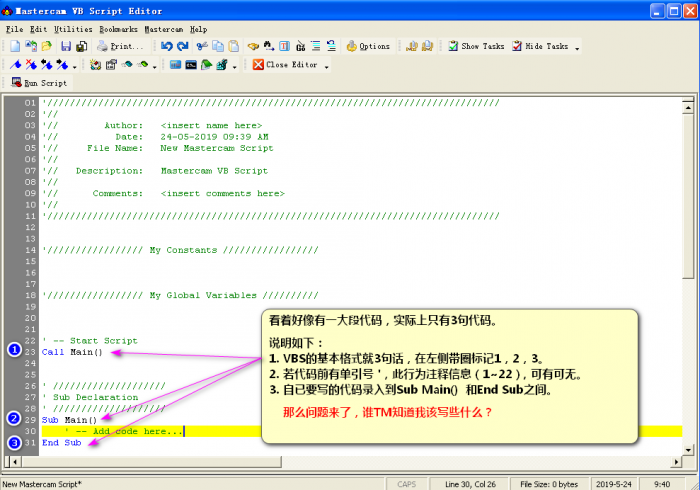Click the 'Sub Main()' code line
Viewport: 700px width, 490px height.
[x=69, y=420]
